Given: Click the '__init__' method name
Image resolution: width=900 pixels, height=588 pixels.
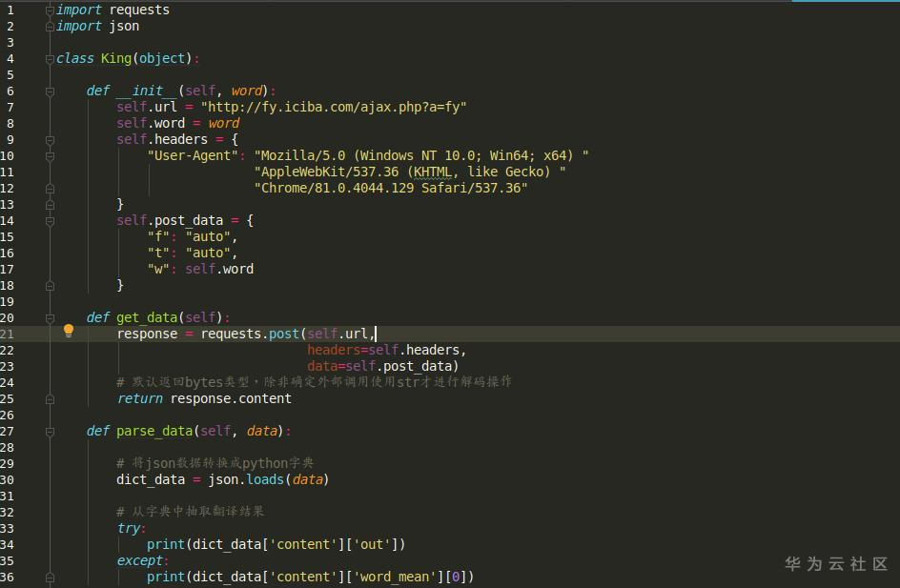Looking at the screenshot, I should pos(148,91).
